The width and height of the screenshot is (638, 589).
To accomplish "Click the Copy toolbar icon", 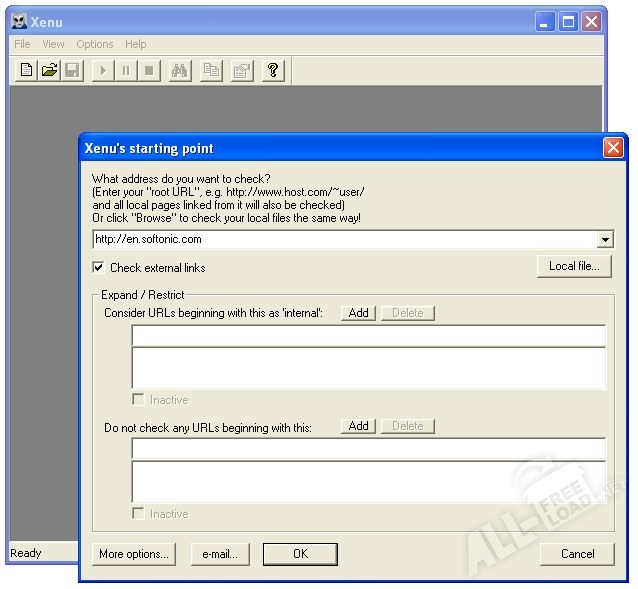I will [x=211, y=70].
